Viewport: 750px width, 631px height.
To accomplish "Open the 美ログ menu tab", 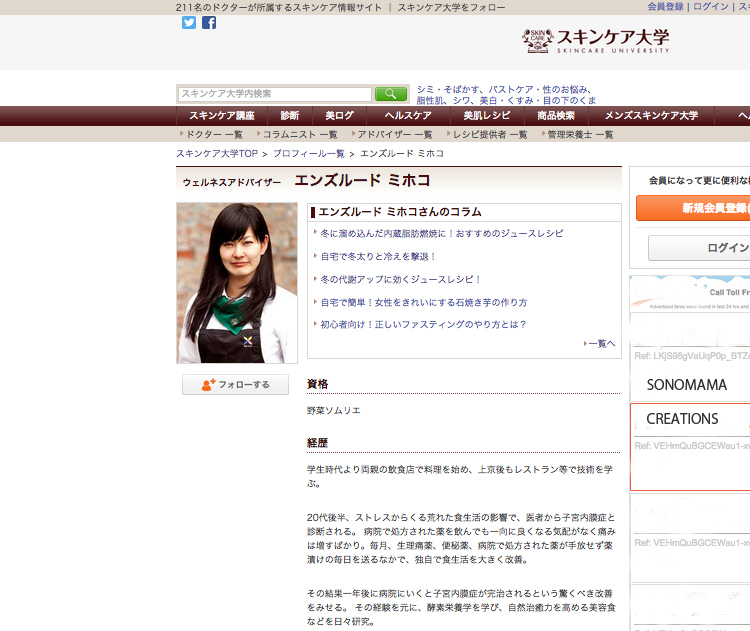I will coord(339,116).
